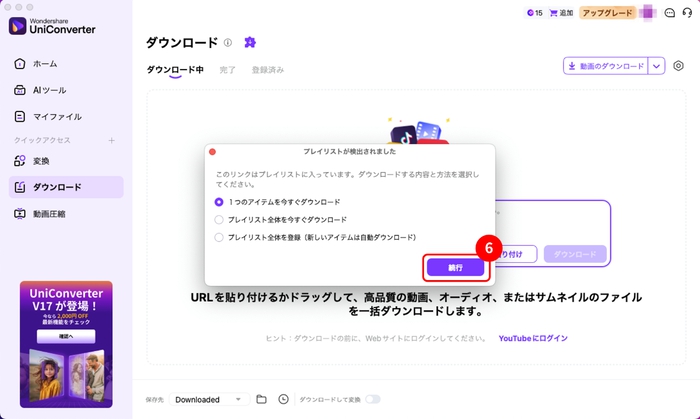Image resolution: width=700 pixels, height=419 pixels.
Task: Open the Downloaded save location dropdown
Action: coord(209,399)
